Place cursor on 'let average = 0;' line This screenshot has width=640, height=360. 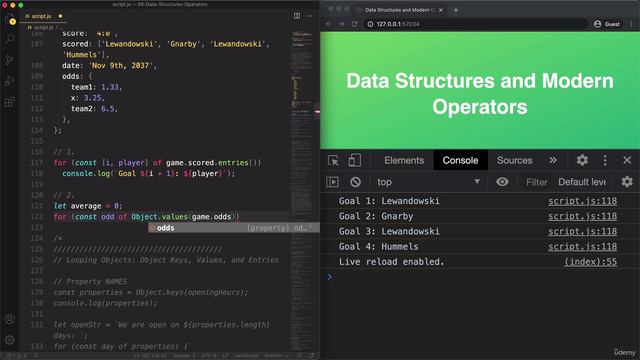[x=88, y=206]
